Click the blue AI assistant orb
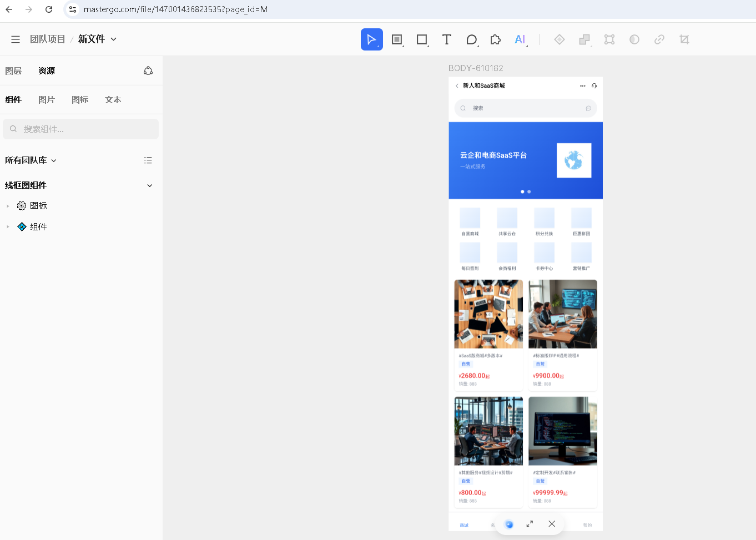 [509, 524]
